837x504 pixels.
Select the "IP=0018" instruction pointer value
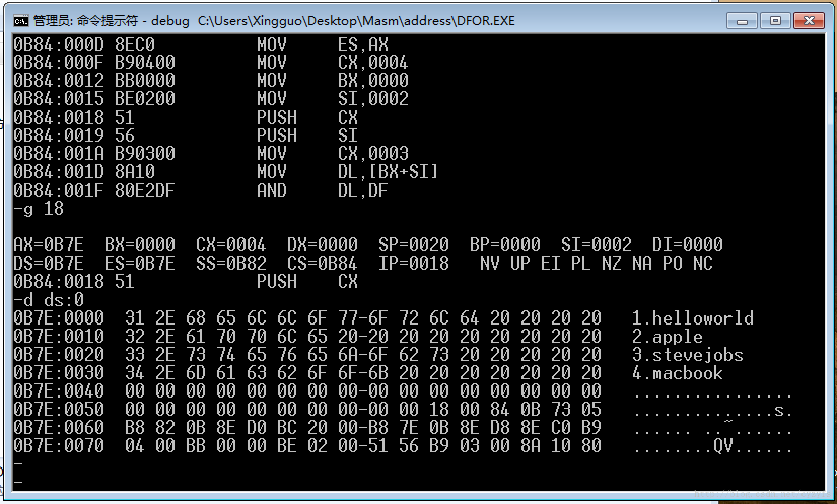coord(414,264)
